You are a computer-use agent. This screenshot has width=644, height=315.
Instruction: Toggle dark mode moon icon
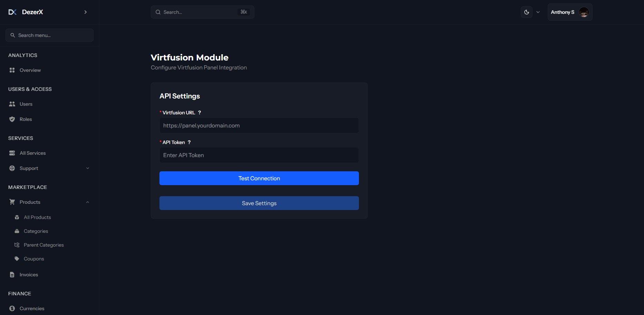pyautogui.click(x=527, y=12)
